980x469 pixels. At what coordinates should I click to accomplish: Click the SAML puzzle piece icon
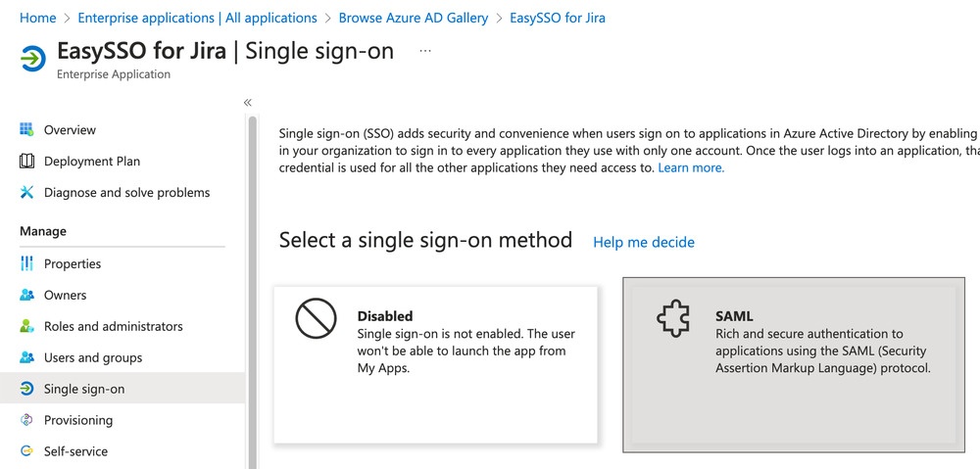tap(673, 319)
